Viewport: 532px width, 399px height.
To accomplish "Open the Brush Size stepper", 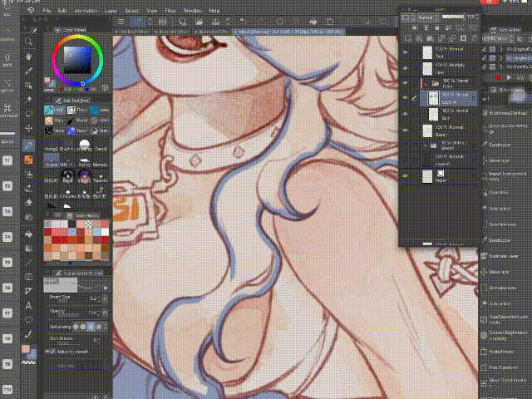I will (x=100, y=299).
